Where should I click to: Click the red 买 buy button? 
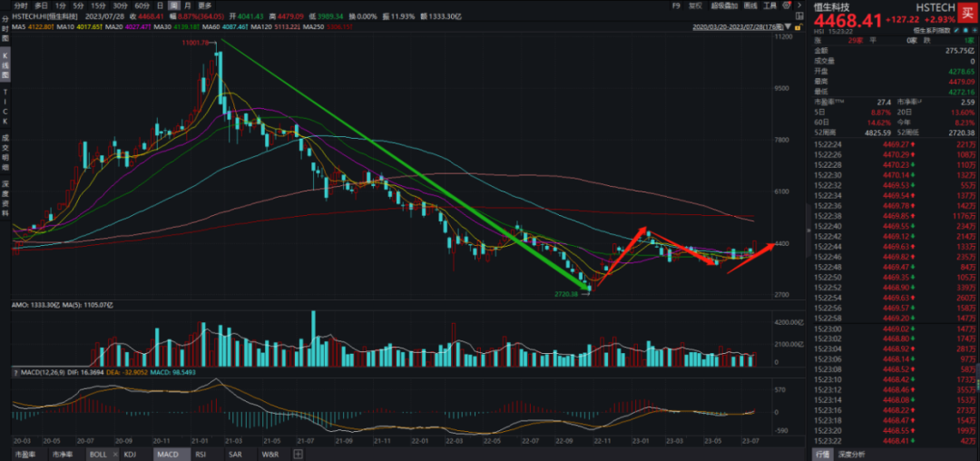pyautogui.click(x=967, y=13)
